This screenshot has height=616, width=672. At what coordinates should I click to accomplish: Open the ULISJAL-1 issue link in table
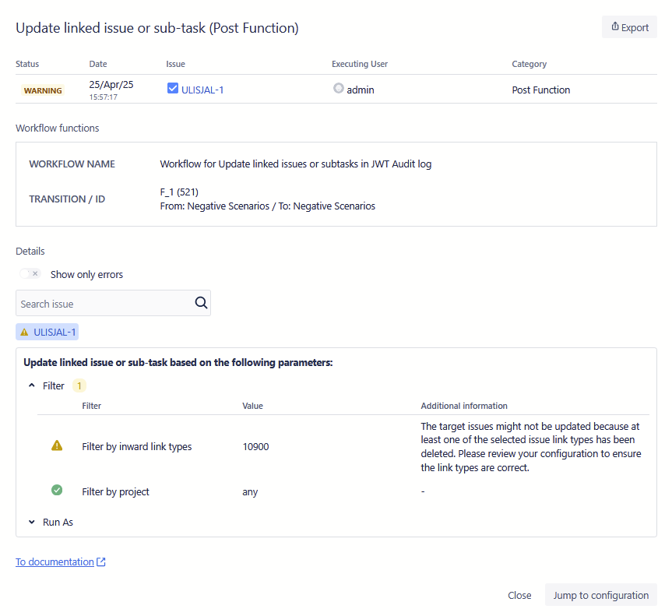click(x=202, y=90)
